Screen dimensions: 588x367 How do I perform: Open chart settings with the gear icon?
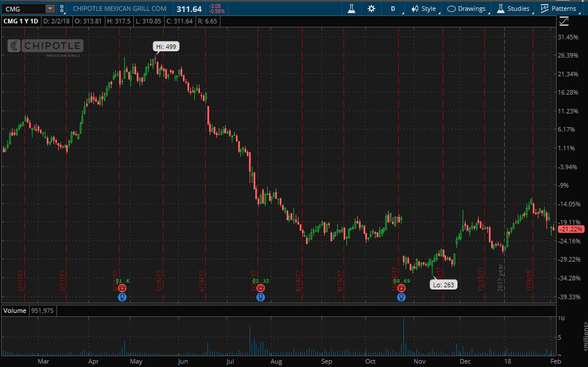371,9
